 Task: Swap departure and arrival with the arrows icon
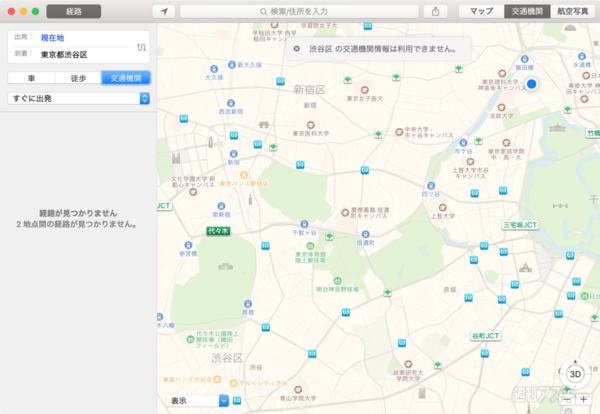coord(142,47)
